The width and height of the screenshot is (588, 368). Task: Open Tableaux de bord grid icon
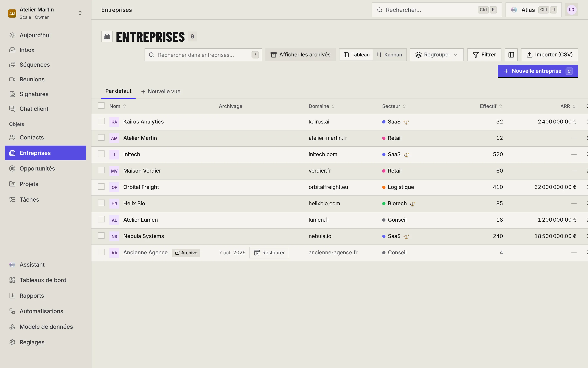[x=12, y=280]
